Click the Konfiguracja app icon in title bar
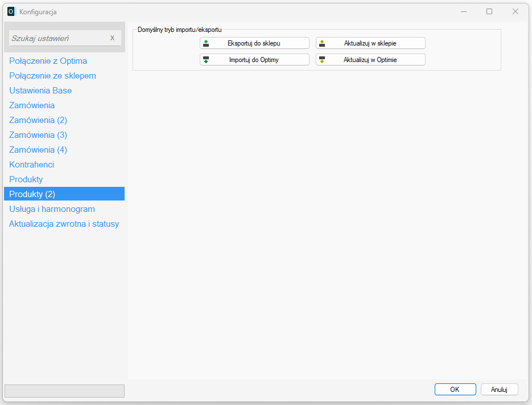532x405 pixels. click(11, 11)
